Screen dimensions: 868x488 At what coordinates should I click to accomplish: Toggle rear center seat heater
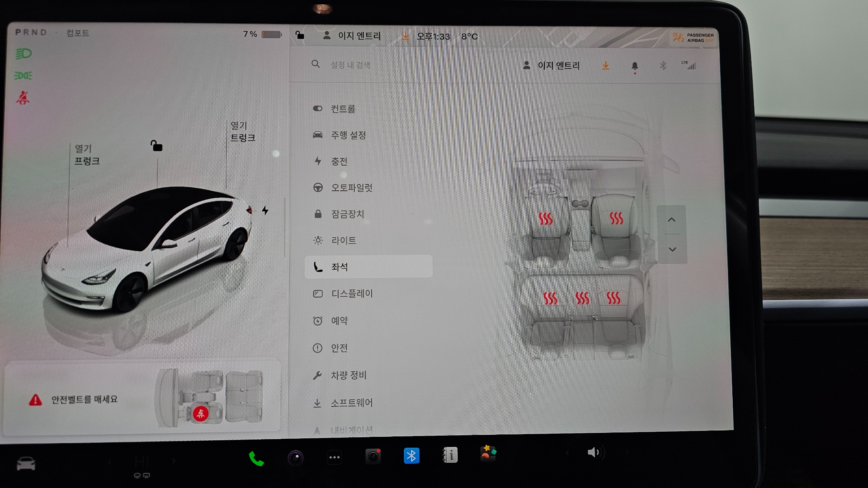582,298
